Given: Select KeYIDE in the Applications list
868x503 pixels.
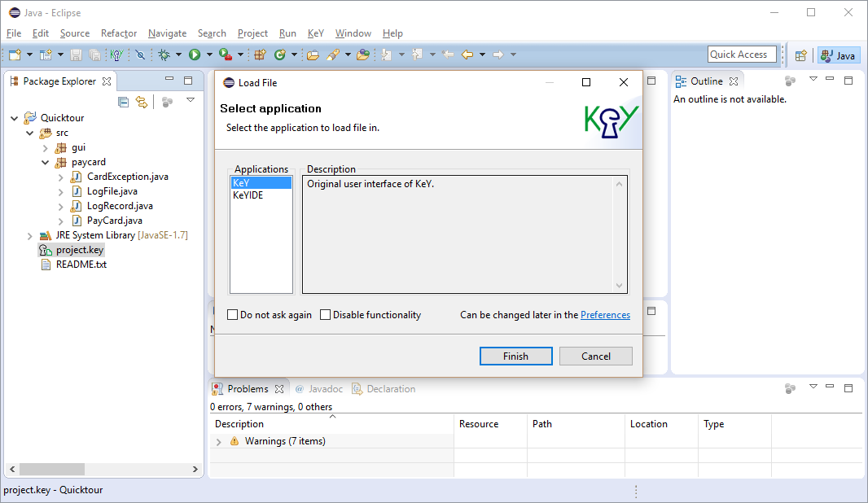Looking at the screenshot, I should pos(261,195).
